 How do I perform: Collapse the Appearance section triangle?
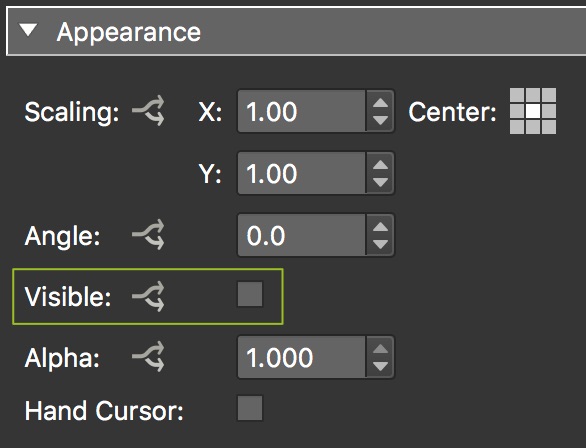click(29, 30)
